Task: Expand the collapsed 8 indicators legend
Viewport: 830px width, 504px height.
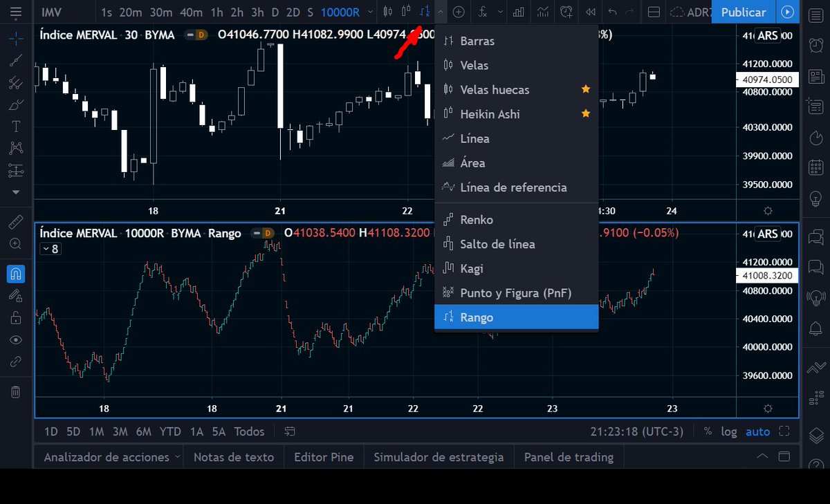Action: tap(50, 249)
